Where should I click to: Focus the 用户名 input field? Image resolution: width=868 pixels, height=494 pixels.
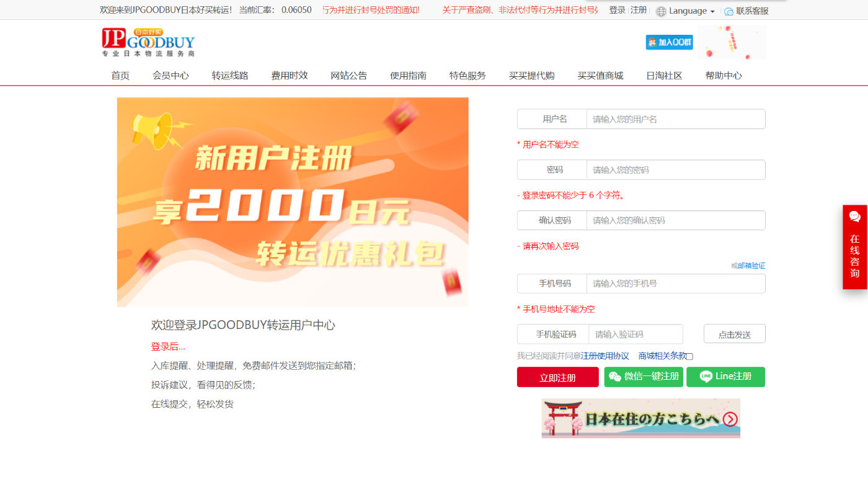[676, 119]
